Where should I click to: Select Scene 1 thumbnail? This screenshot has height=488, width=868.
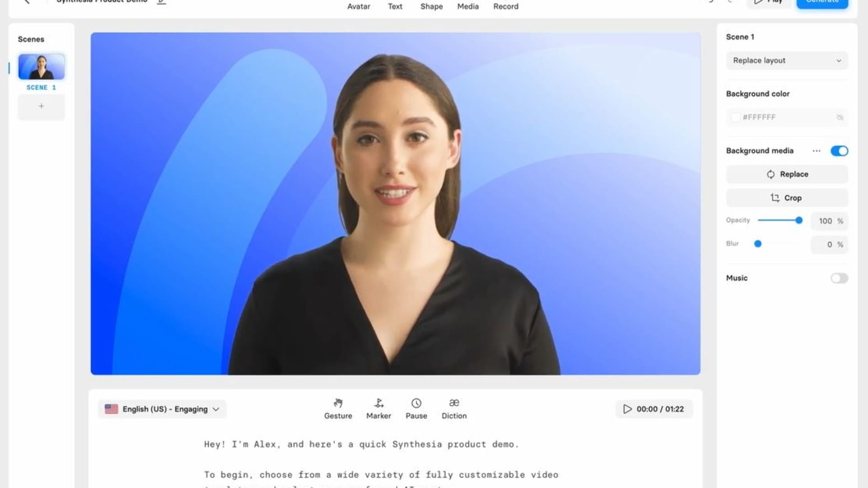click(x=41, y=66)
